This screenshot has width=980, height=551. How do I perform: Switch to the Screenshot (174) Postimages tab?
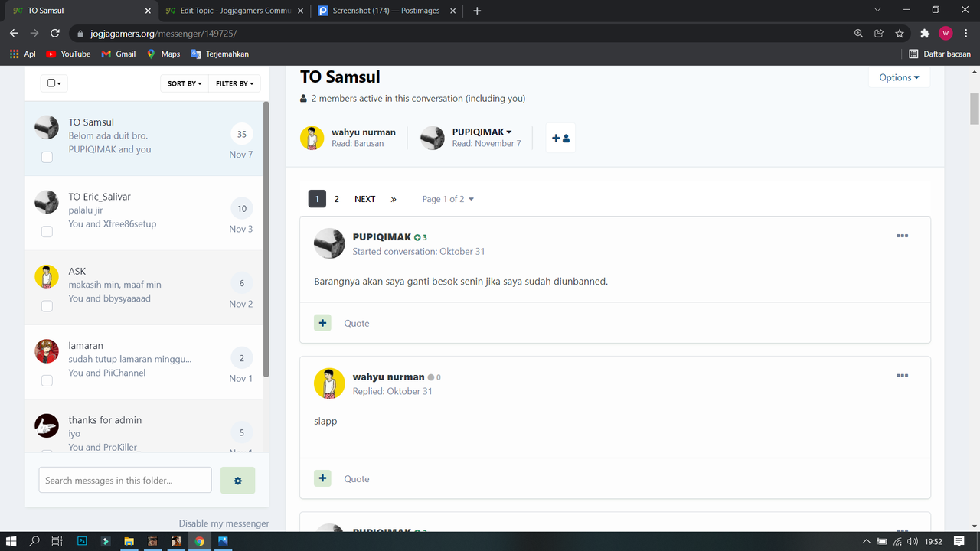387,11
